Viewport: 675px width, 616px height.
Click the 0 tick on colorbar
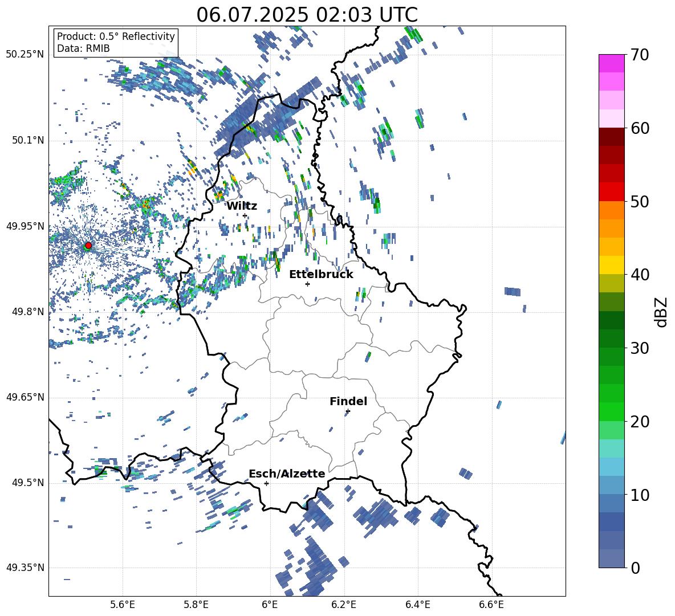coord(636,568)
